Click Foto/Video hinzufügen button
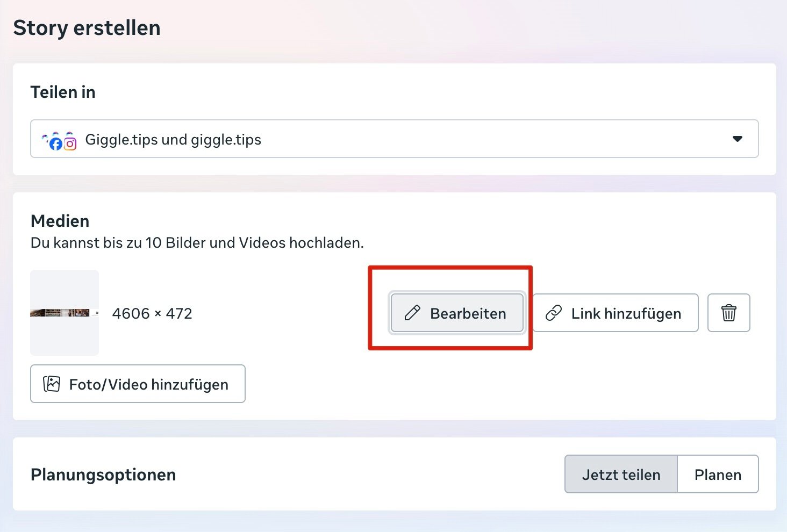The height and width of the screenshot is (532, 787). (x=138, y=384)
